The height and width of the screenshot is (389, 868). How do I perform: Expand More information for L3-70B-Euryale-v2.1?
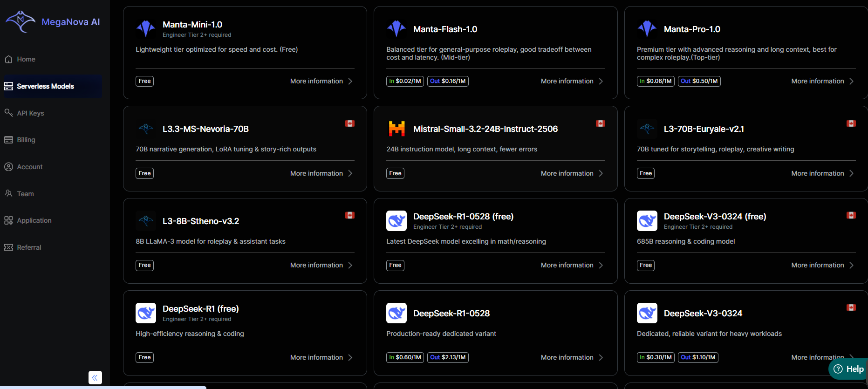click(822, 173)
